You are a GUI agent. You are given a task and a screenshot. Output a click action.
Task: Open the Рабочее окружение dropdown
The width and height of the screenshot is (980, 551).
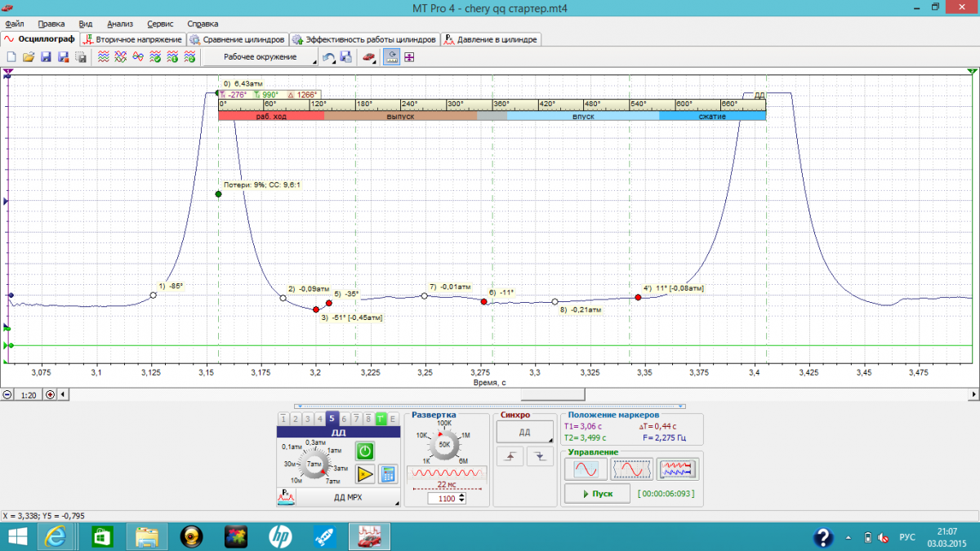260,57
